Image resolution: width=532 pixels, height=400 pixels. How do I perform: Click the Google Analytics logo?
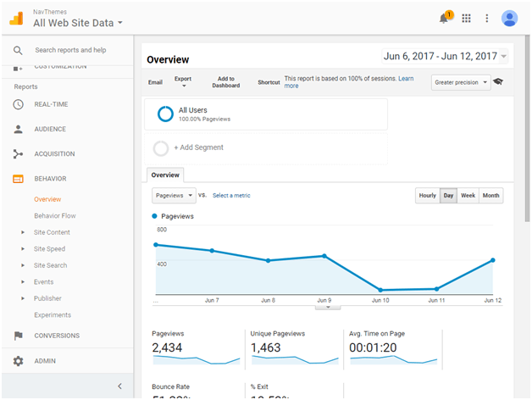[16, 19]
